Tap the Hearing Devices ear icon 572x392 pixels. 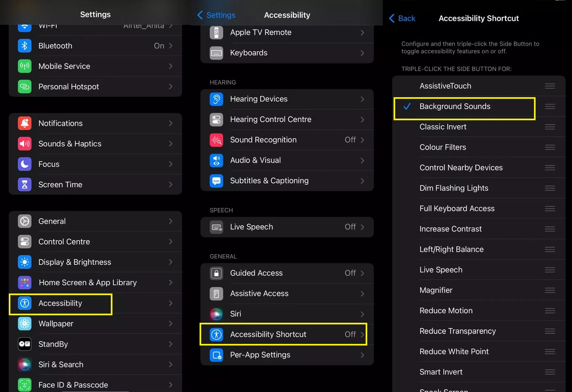point(216,99)
